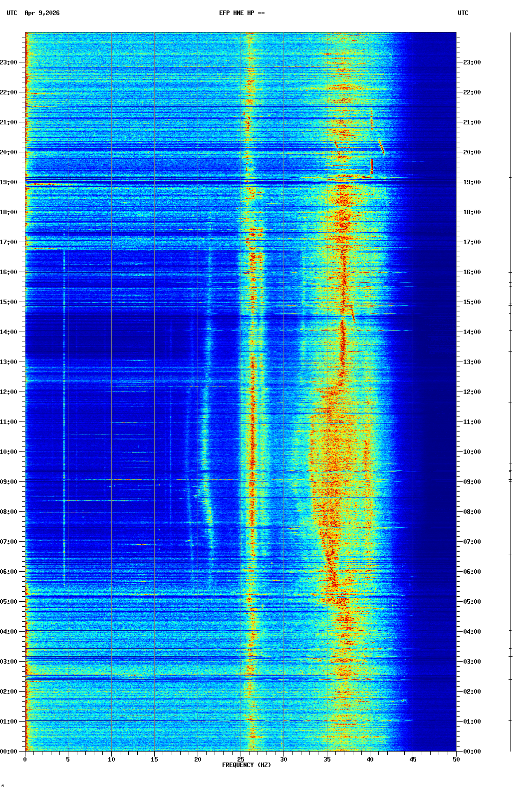Click the UTC label at top left
This screenshot has height=791, width=532.
12,13
